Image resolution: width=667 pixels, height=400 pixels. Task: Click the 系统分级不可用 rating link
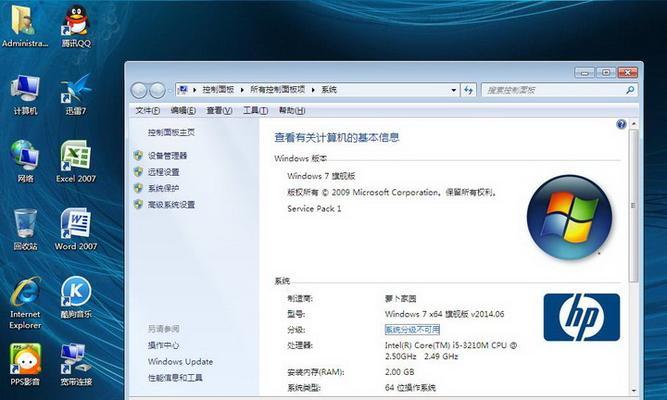click(412, 329)
